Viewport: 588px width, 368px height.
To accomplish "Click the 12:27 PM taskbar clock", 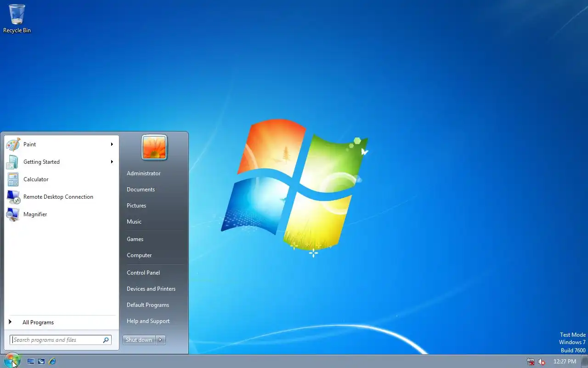I will pyautogui.click(x=565, y=362).
